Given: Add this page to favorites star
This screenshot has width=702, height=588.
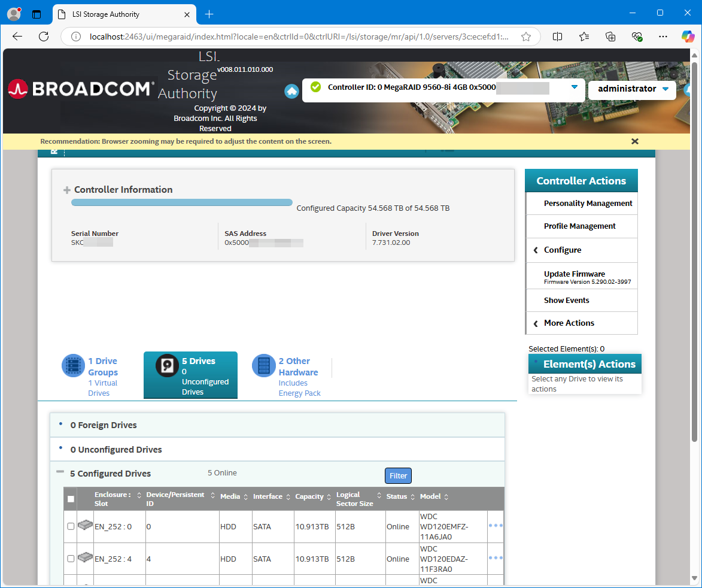Looking at the screenshot, I should [526, 37].
